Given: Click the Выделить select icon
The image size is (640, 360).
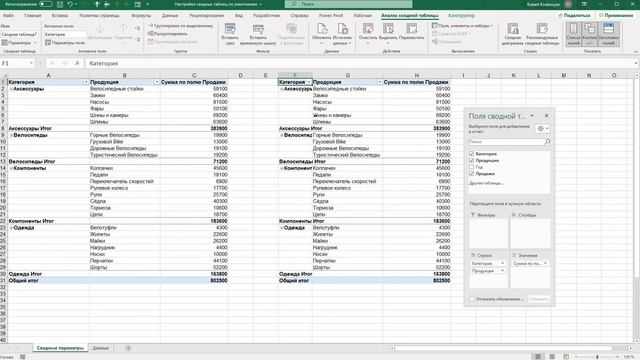Looking at the screenshot, I should click(388, 29).
